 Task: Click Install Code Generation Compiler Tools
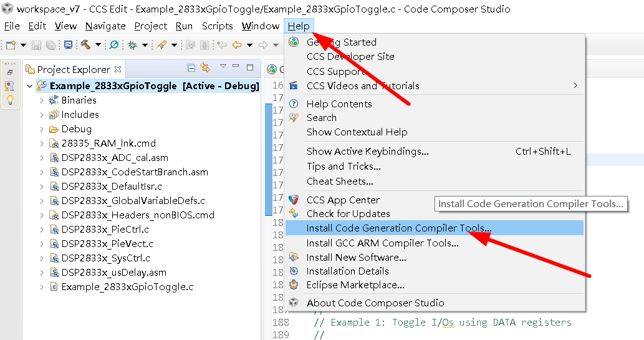point(434,228)
